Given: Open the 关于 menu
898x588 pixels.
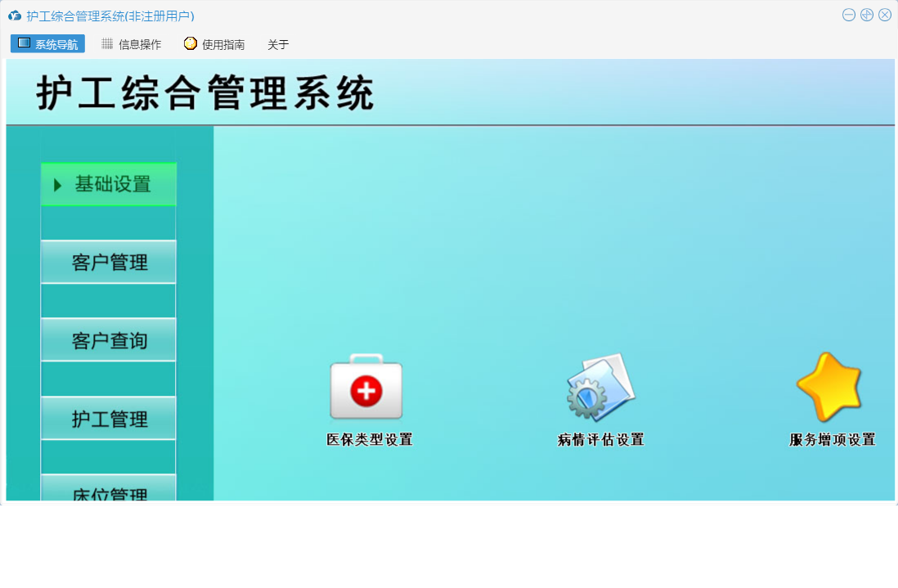Looking at the screenshot, I should tap(278, 44).
